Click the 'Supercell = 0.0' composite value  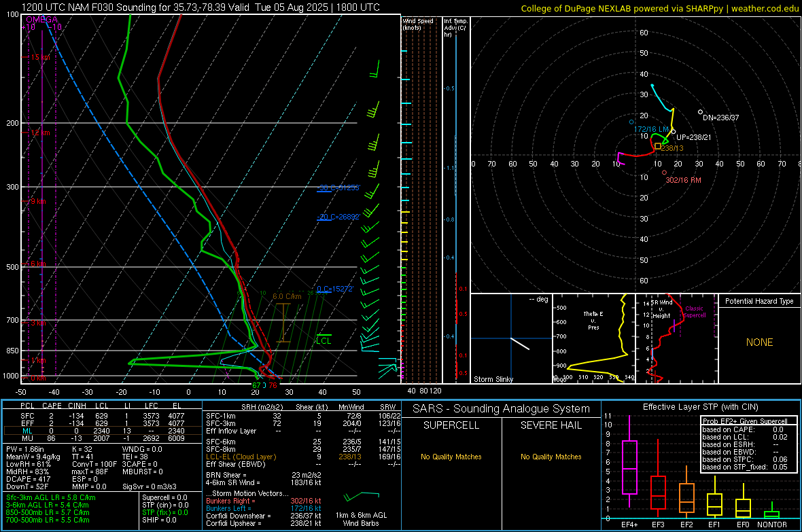point(164,498)
